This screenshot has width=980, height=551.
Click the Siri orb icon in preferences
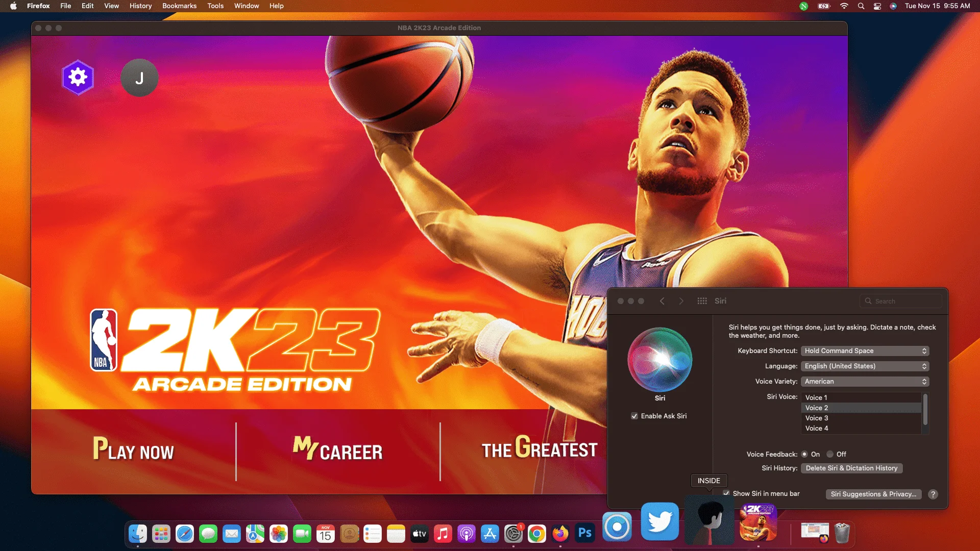click(659, 360)
